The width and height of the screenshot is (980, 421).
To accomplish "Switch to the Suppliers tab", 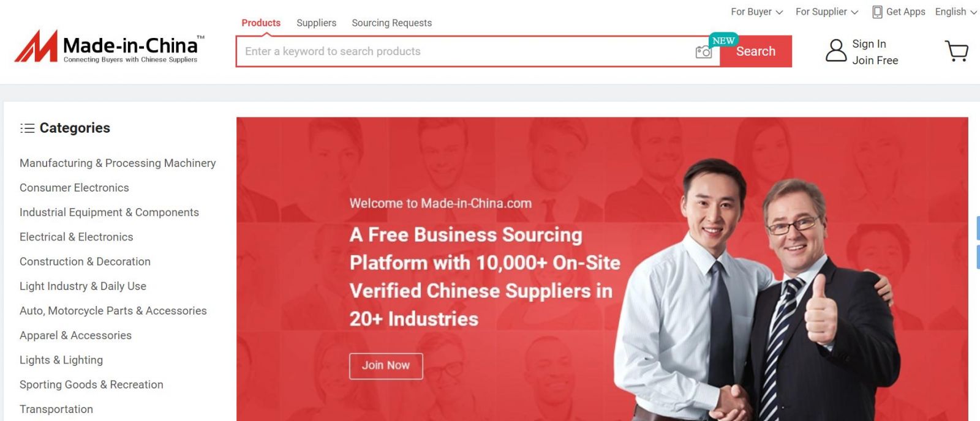I will tap(316, 23).
